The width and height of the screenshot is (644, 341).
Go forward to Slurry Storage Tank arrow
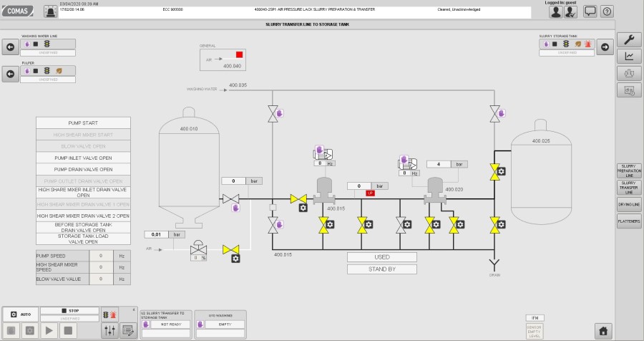point(605,47)
